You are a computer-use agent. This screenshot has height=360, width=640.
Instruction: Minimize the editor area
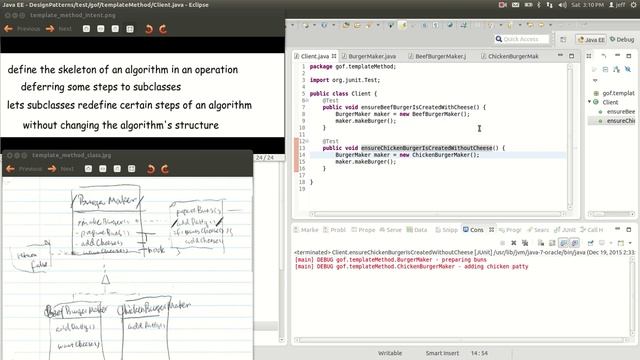(x=560, y=56)
